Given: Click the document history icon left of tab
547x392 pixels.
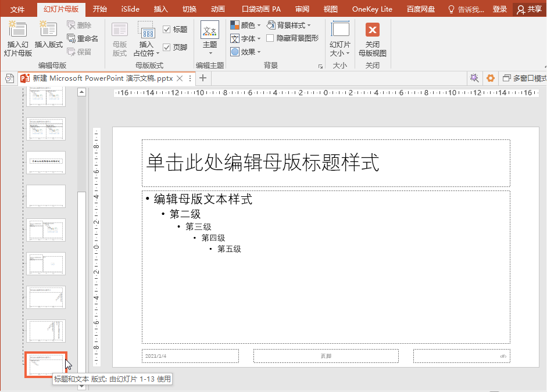Looking at the screenshot, I should click(x=9, y=78).
